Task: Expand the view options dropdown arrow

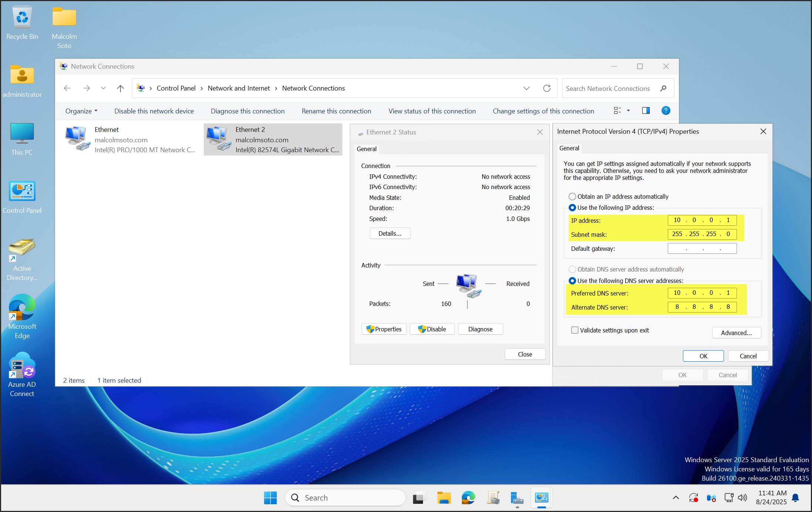Action: tap(628, 111)
